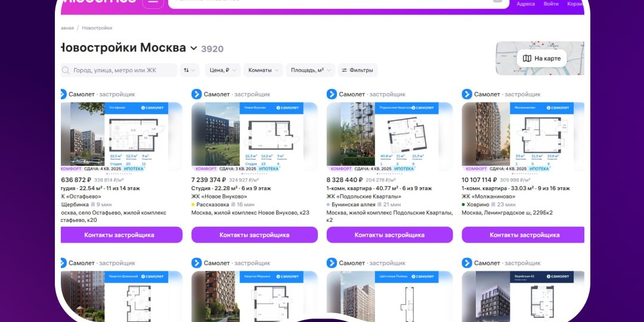Open the Фильтры button
Image resolution: width=644 pixels, height=322 pixels.
[358, 70]
